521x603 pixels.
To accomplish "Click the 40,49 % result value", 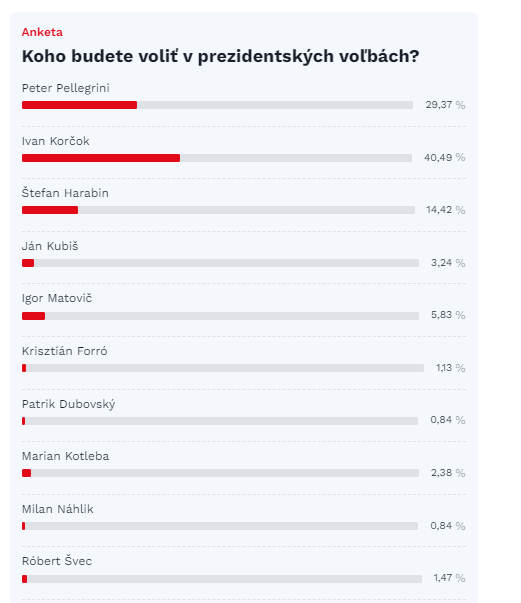I will click(444, 157).
